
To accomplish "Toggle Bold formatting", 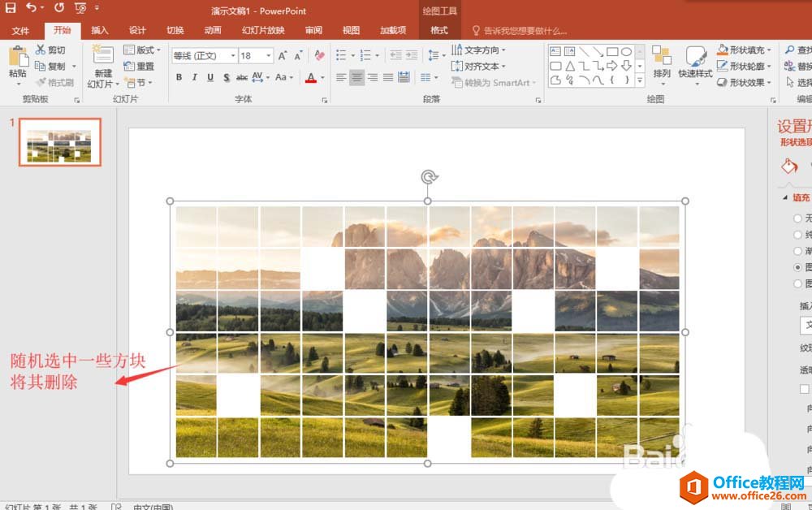I will click(179, 77).
